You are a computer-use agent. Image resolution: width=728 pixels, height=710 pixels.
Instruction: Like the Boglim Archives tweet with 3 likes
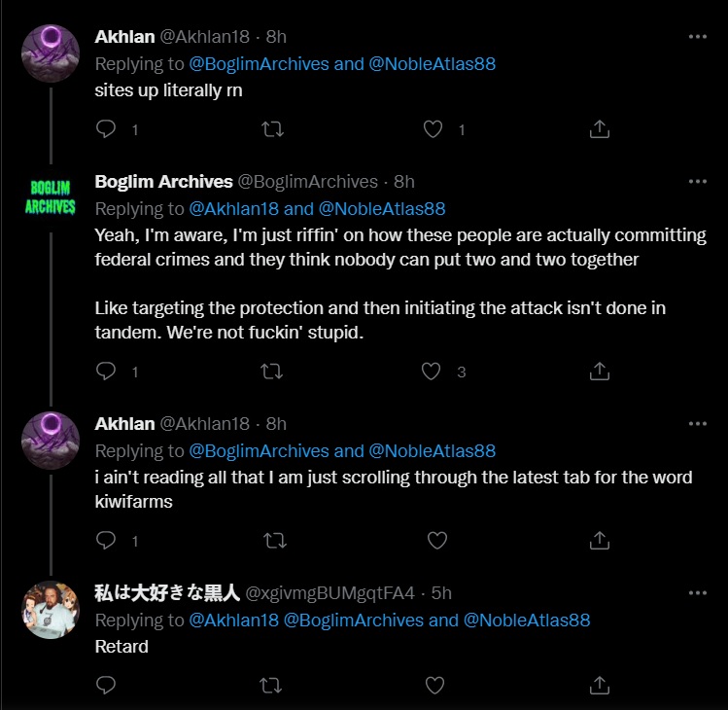pyautogui.click(x=432, y=371)
